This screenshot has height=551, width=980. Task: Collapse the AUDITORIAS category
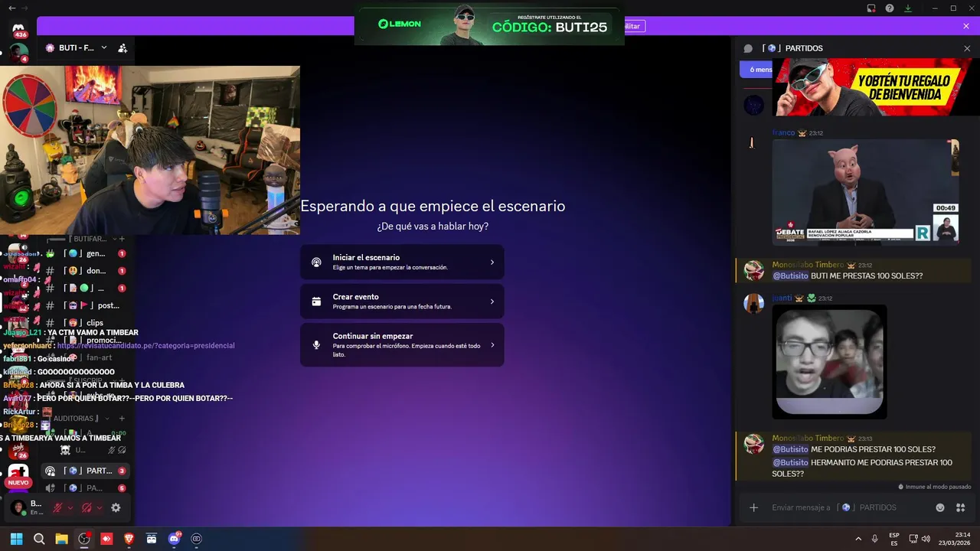(x=77, y=419)
